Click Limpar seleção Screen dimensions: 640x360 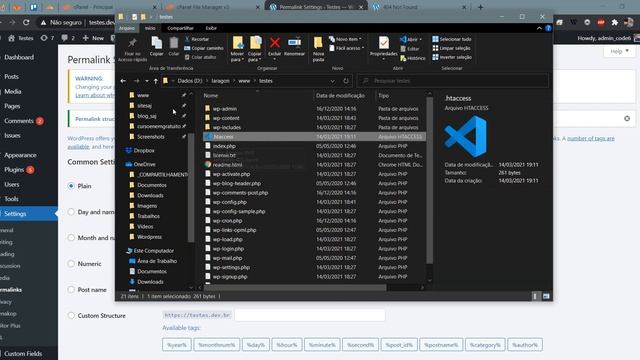point(451,48)
